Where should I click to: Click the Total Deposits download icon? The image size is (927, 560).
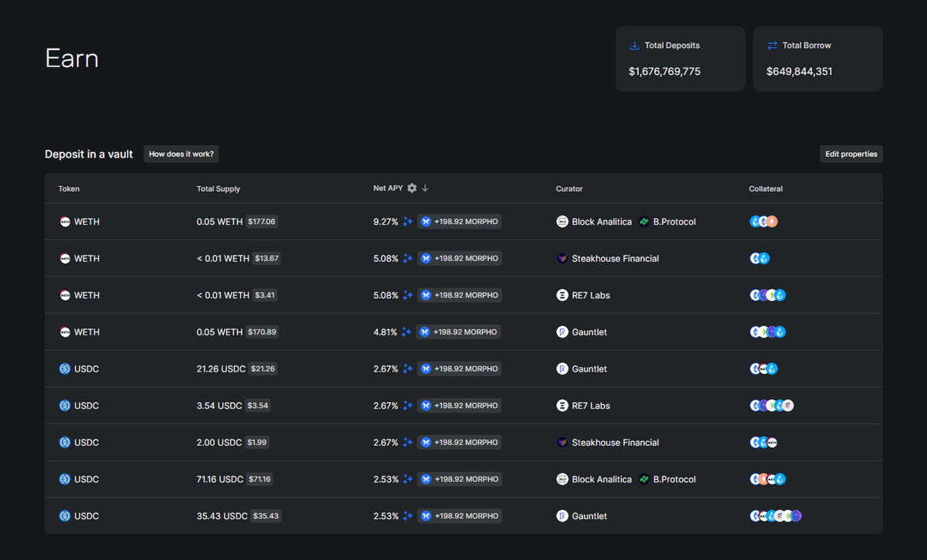635,45
